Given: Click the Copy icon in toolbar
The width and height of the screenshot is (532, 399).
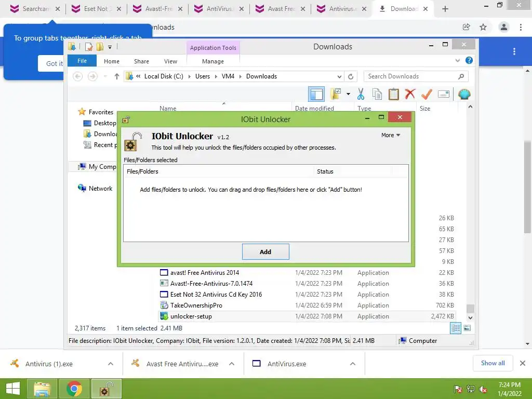Looking at the screenshot, I should pyautogui.click(x=377, y=94).
